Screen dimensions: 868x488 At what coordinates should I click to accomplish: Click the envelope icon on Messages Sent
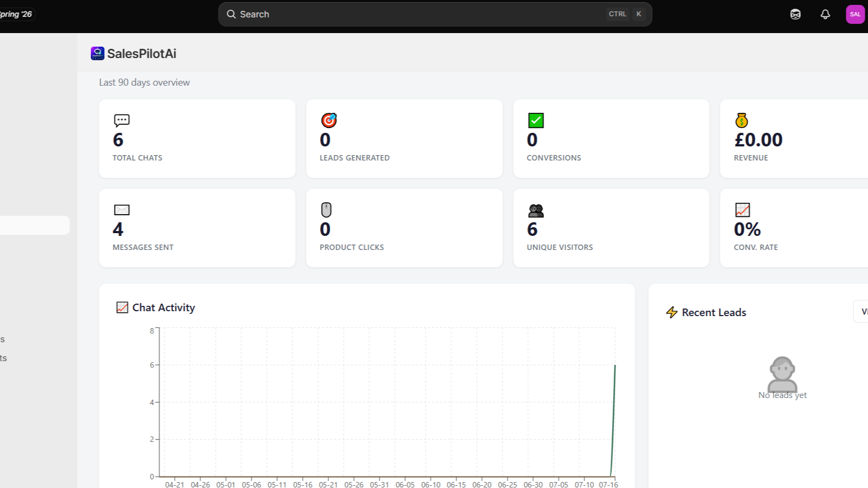coord(122,210)
